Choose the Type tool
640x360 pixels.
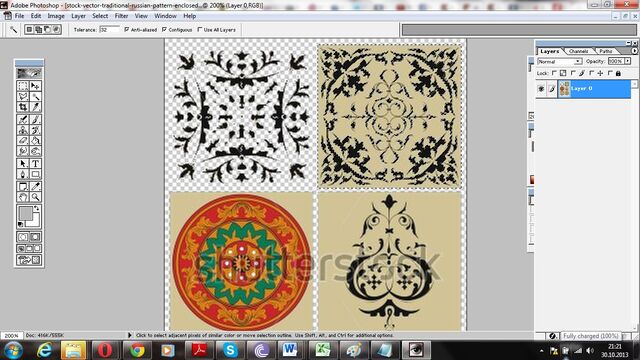click(36, 163)
